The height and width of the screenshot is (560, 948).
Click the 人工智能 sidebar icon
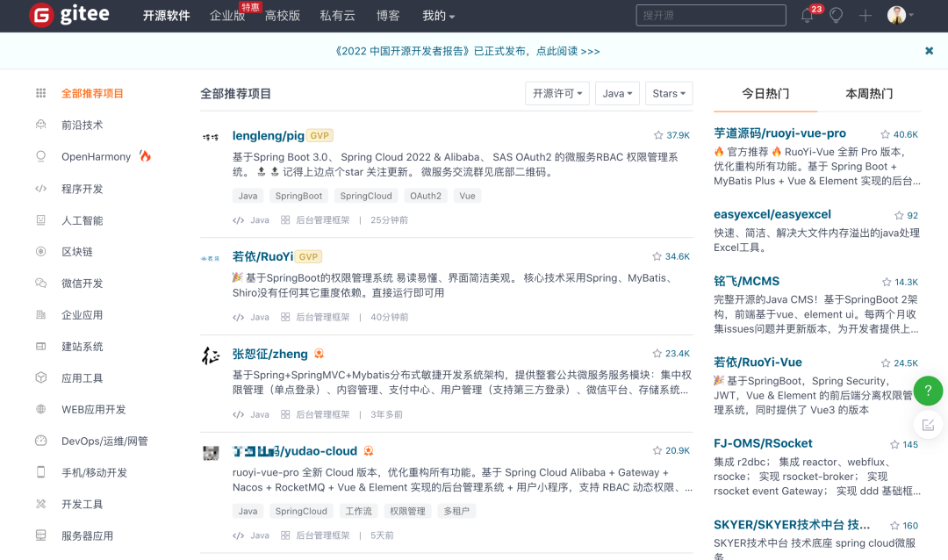40,219
